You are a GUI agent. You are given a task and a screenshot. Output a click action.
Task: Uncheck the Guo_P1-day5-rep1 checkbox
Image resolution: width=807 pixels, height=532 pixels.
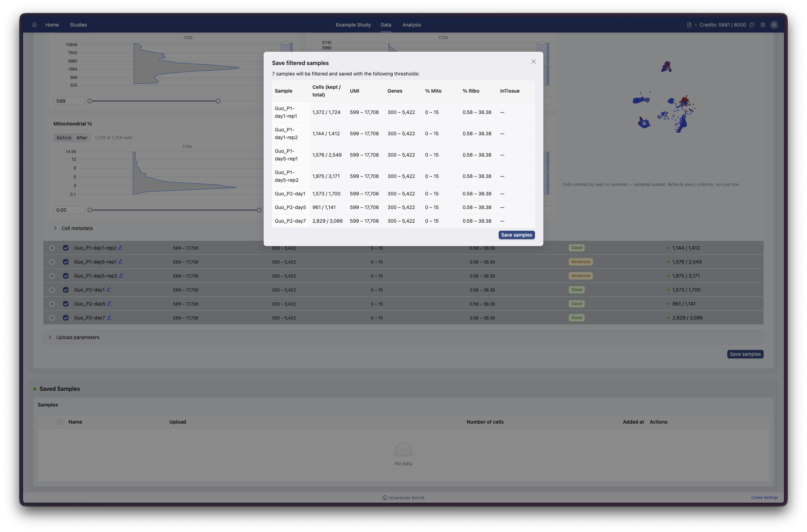click(x=66, y=262)
